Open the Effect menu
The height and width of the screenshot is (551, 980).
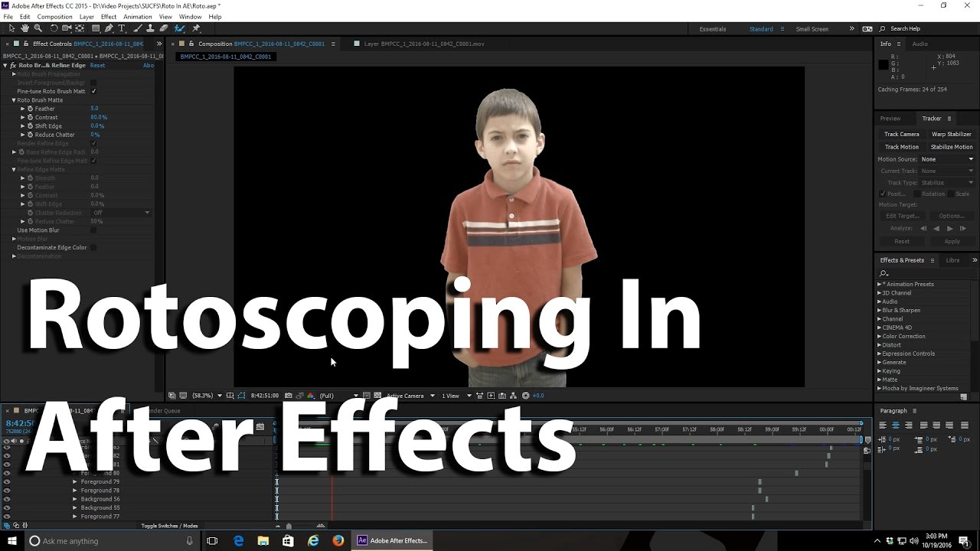pyautogui.click(x=109, y=16)
